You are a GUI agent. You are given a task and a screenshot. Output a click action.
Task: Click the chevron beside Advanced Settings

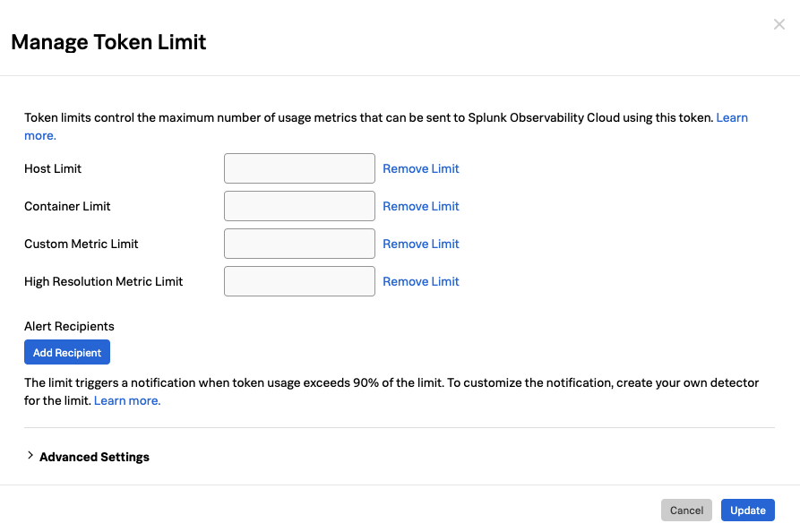coord(30,457)
